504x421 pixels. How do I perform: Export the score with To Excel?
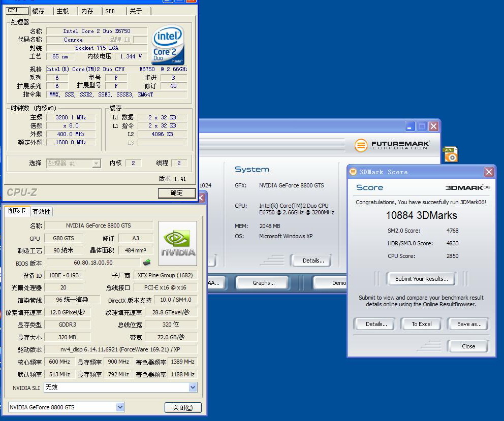pos(421,324)
